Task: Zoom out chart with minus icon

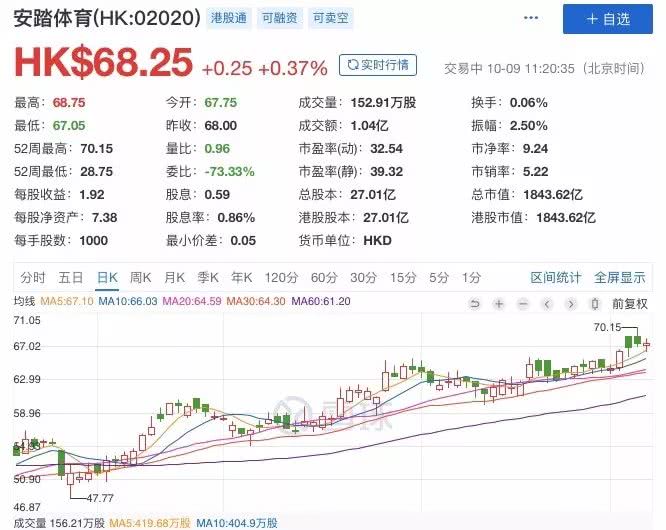Action: (x=523, y=304)
